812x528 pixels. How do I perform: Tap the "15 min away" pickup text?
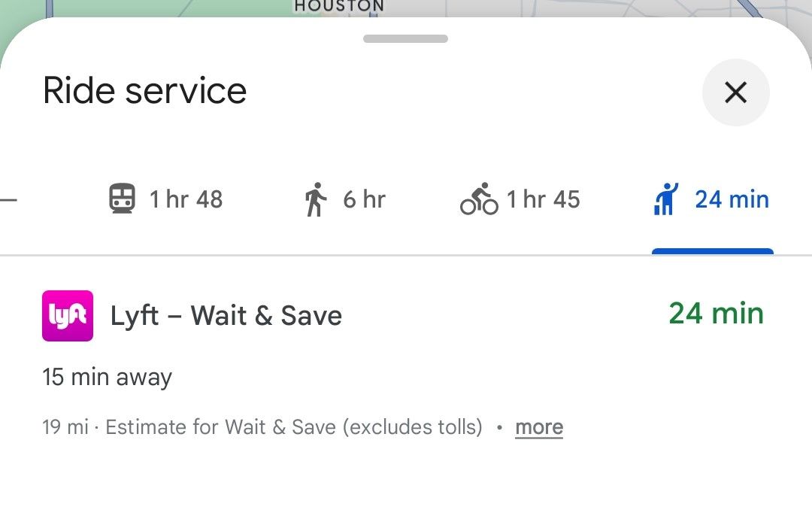[x=108, y=377]
